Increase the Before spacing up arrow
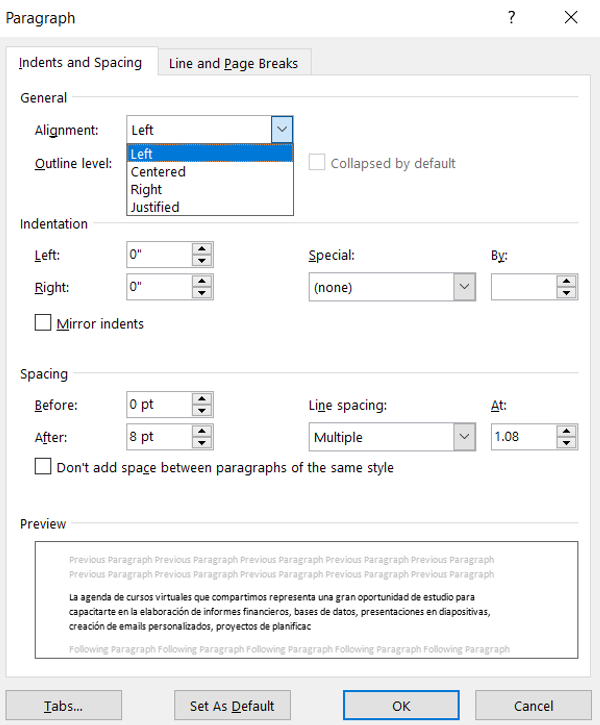Viewport: 600px width, 725px height. [202, 399]
